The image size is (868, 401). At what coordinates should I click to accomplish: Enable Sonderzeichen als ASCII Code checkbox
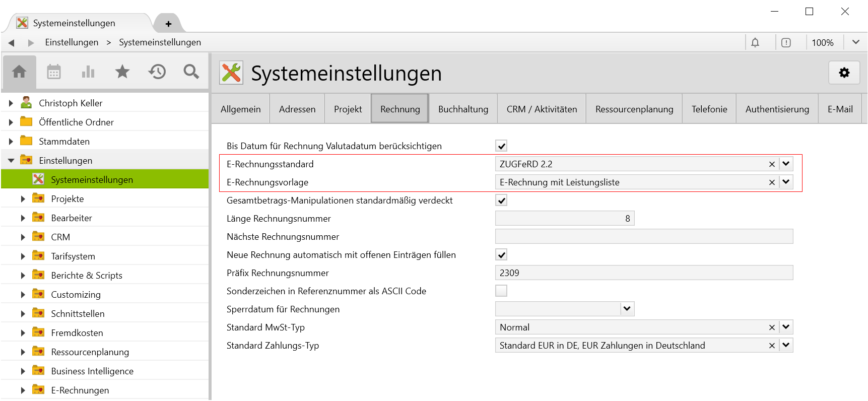[x=501, y=291]
